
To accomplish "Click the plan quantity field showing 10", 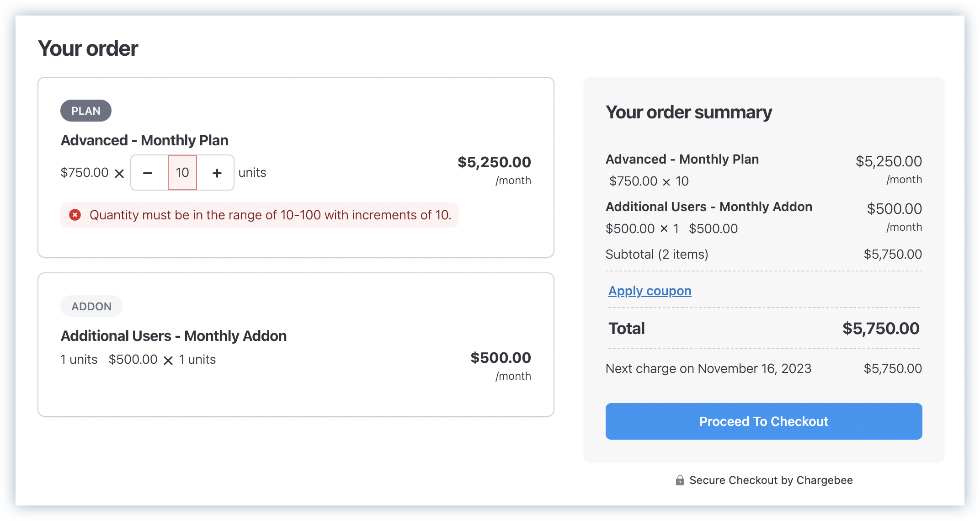I will 182,173.
